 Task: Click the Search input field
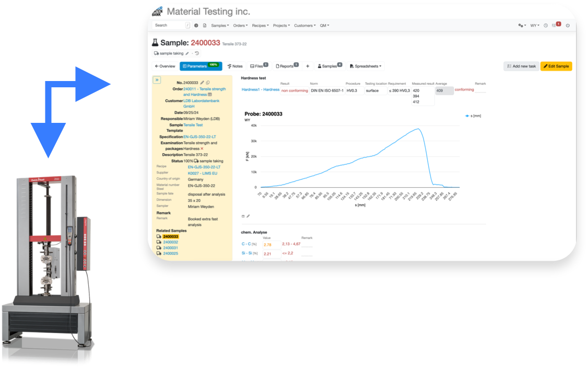169,25
